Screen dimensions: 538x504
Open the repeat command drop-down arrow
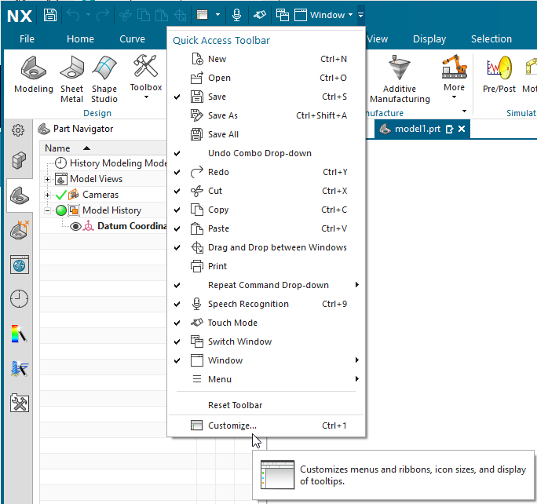(218, 15)
